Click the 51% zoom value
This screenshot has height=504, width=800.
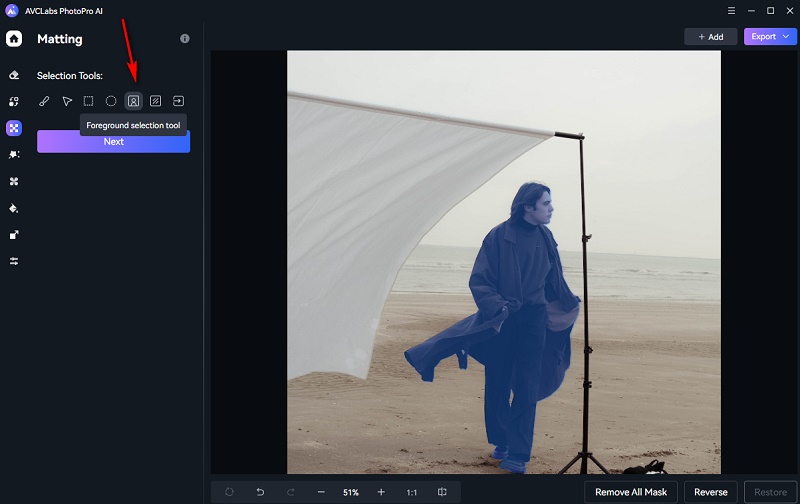tap(351, 492)
